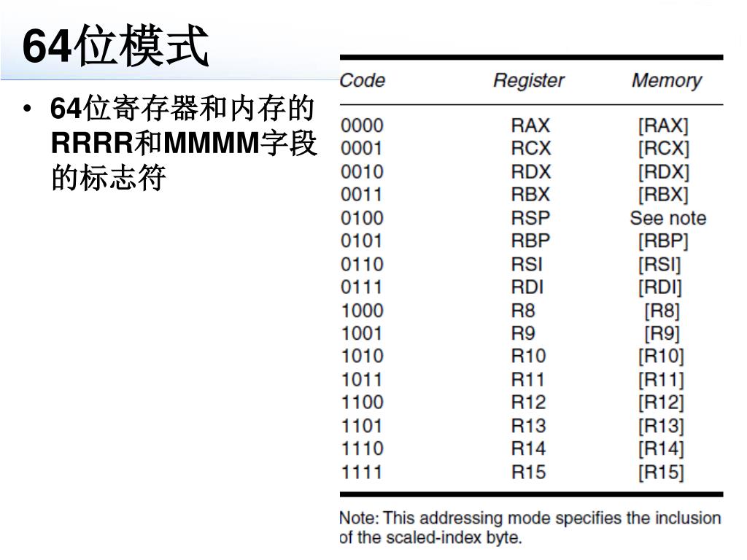
Task: Select memory cell "[RBP]"
Action: click(664, 241)
